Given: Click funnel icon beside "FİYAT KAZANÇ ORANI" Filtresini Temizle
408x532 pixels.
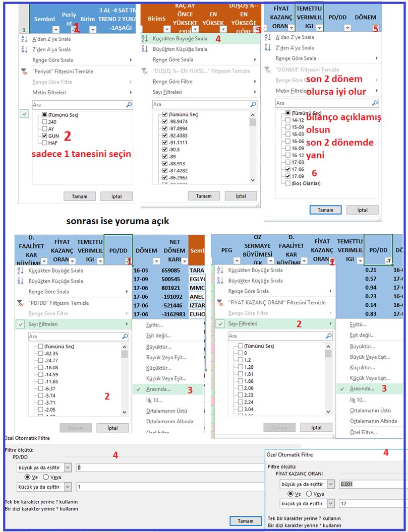Looking at the screenshot, I should pyautogui.click(x=220, y=302).
